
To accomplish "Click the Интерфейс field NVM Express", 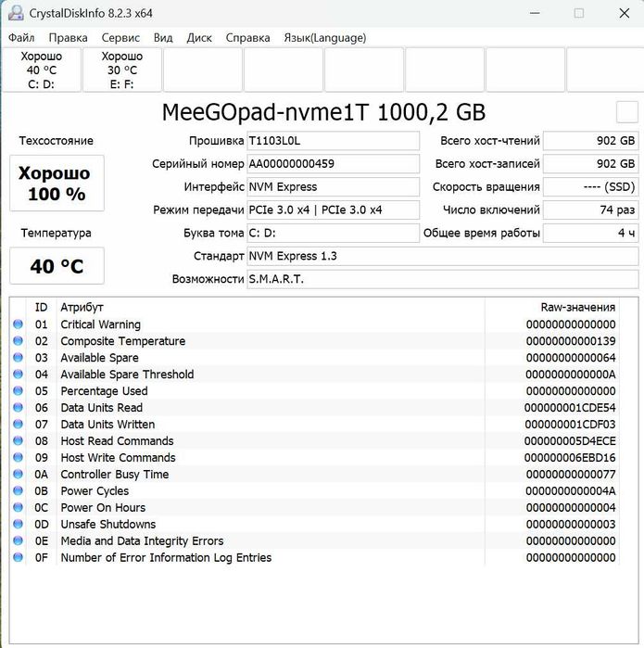I will (x=334, y=187).
